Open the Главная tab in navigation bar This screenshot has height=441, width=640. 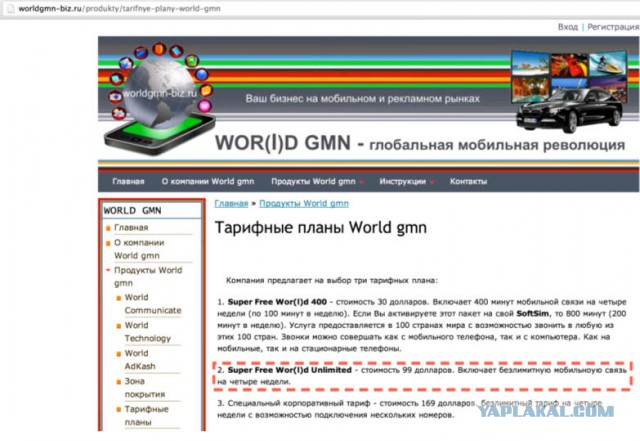pos(128,181)
